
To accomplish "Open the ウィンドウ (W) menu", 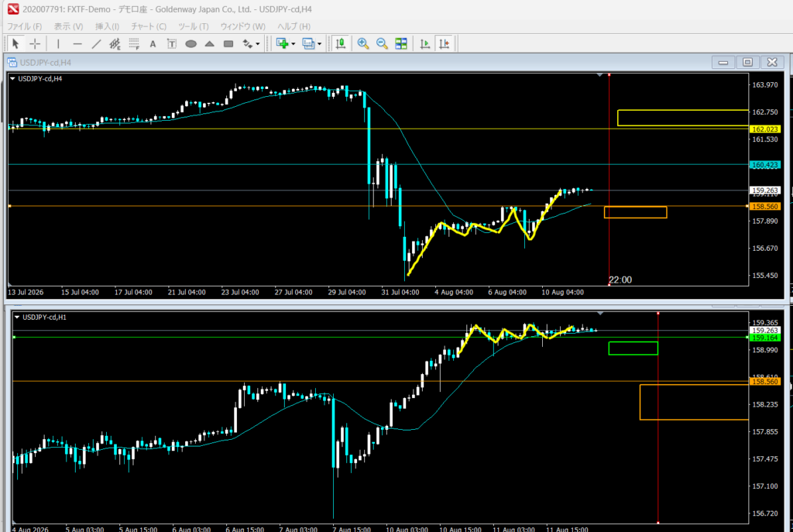I will (x=242, y=26).
